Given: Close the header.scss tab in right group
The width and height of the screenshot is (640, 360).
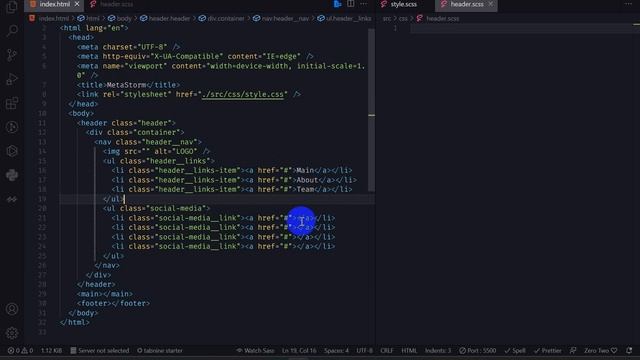Looking at the screenshot, I should pos(491,4).
